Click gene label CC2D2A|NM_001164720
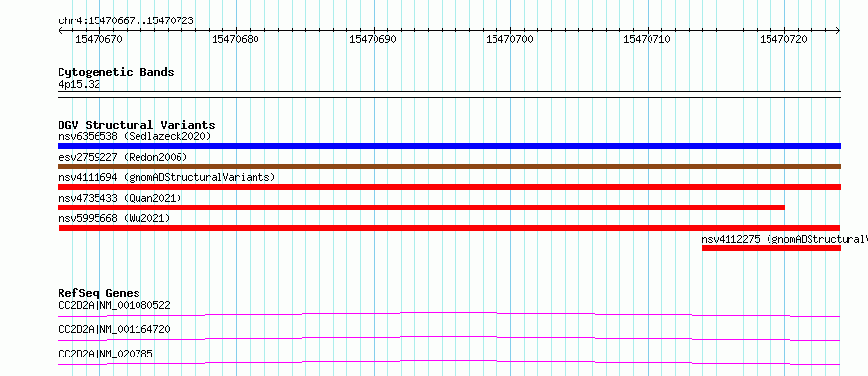Screen dimensions: 868x376 point(114,329)
